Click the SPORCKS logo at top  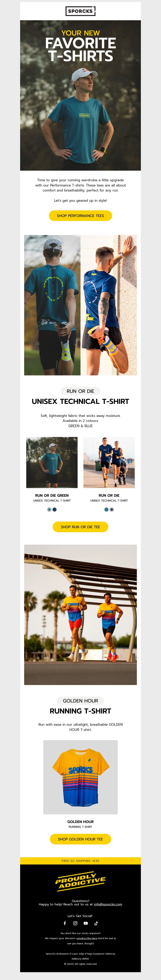tap(80, 11)
